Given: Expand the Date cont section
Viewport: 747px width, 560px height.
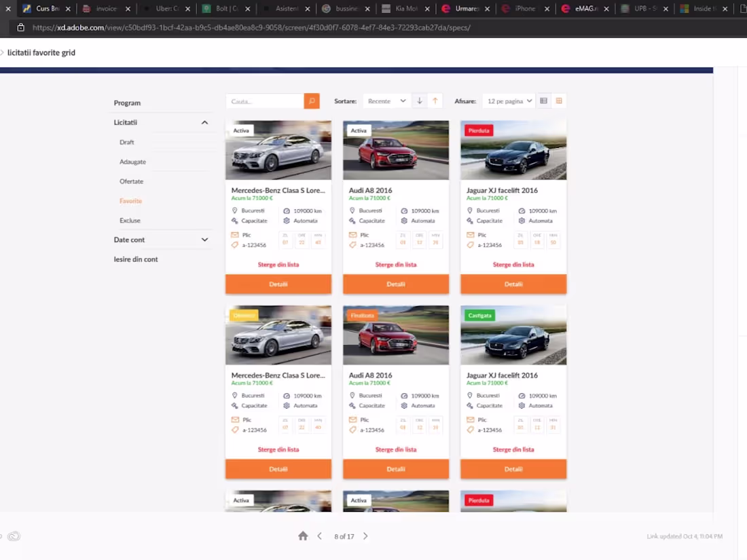Looking at the screenshot, I should [204, 239].
